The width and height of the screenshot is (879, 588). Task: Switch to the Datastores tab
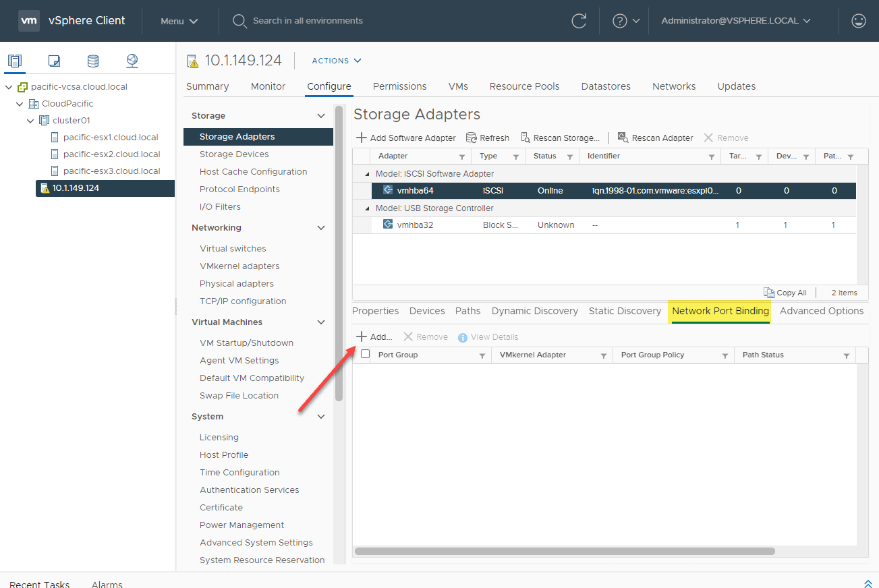point(605,86)
